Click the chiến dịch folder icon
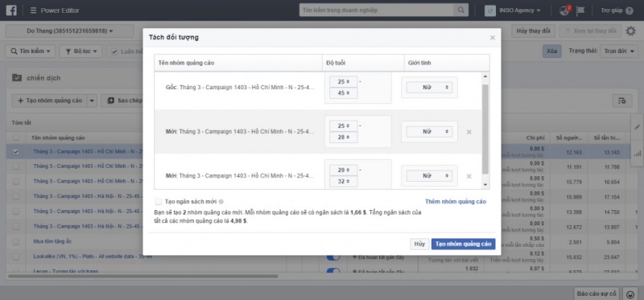Image resolution: width=644 pixels, height=300 pixels. [x=17, y=77]
